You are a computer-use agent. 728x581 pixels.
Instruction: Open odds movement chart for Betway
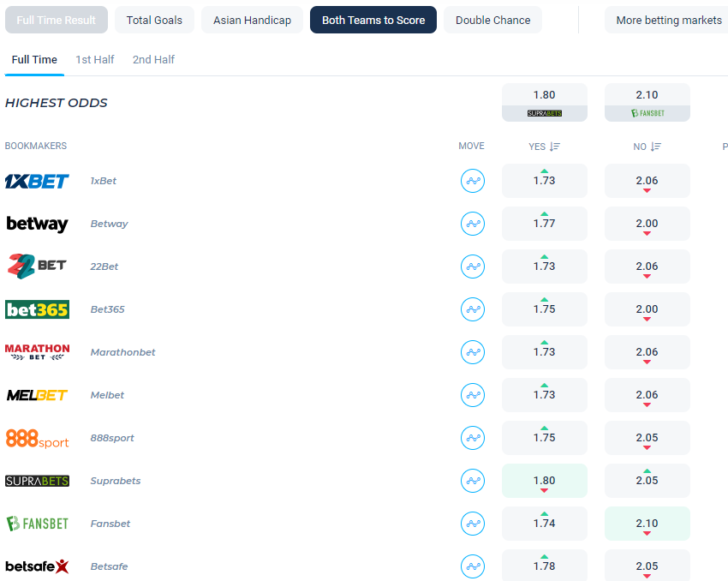tap(473, 224)
